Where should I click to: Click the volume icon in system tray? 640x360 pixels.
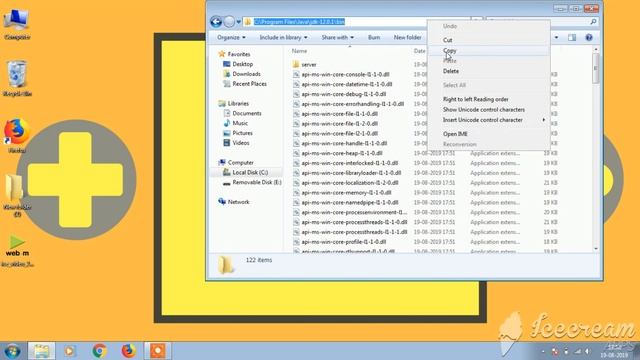587,351
